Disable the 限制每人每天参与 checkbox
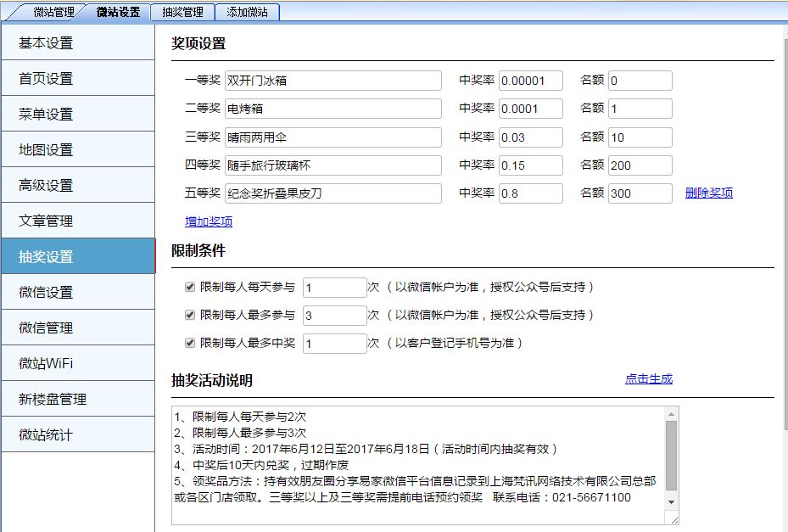Image resolution: width=788 pixels, height=532 pixels. (188, 287)
